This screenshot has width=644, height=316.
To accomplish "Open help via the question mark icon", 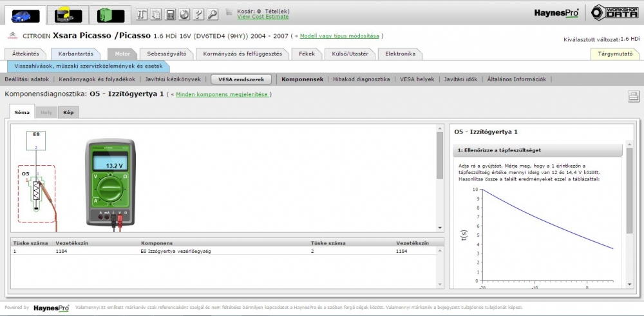I will (198, 14).
